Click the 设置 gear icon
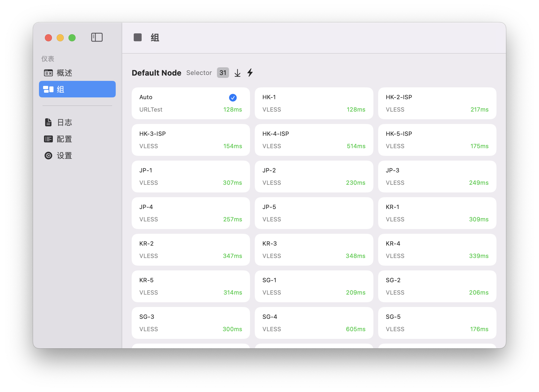This screenshot has width=539, height=392. tap(48, 156)
